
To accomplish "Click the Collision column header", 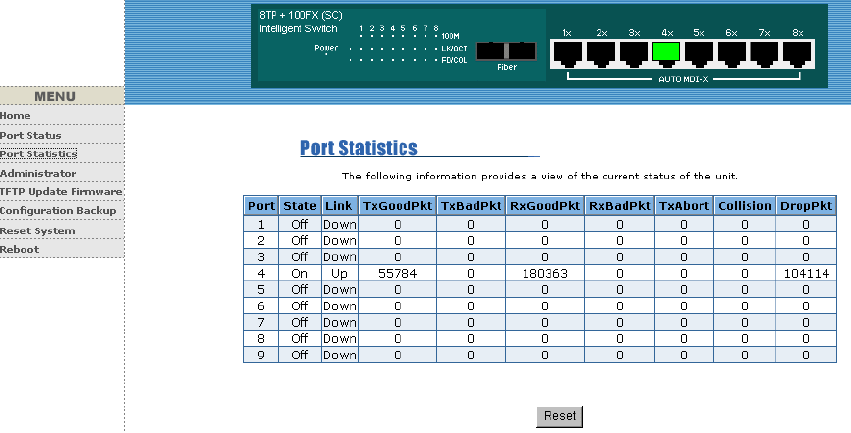I will pos(745,206).
